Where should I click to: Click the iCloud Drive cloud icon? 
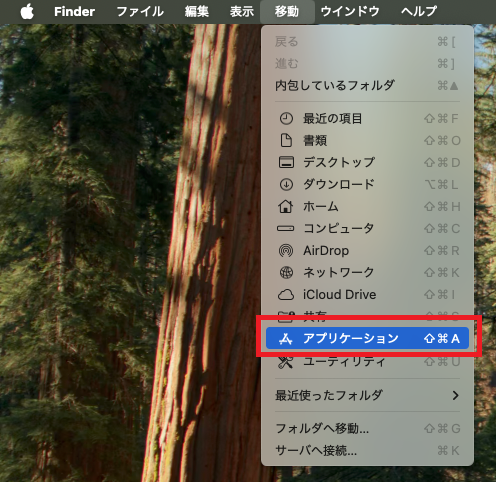(x=286, y=294)
